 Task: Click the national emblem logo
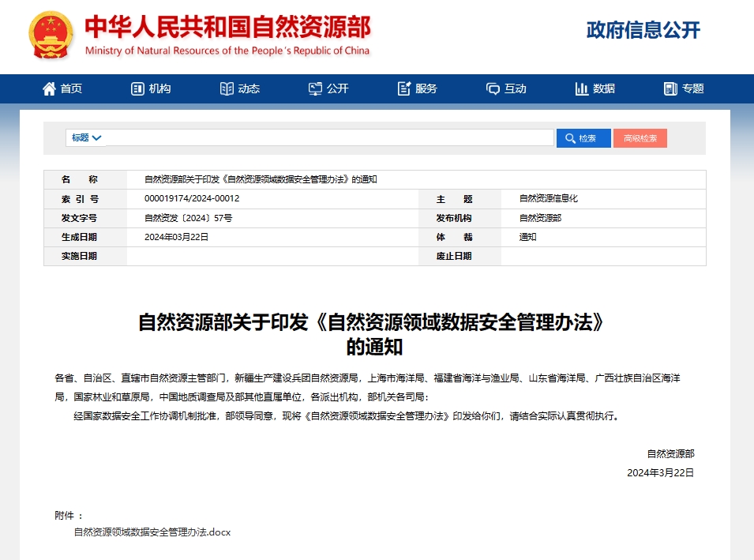[x=51, y=36]
